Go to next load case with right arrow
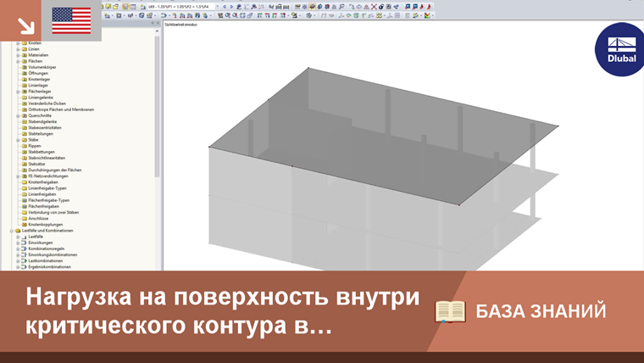The image size is (644, 363). tap(231, 7)
